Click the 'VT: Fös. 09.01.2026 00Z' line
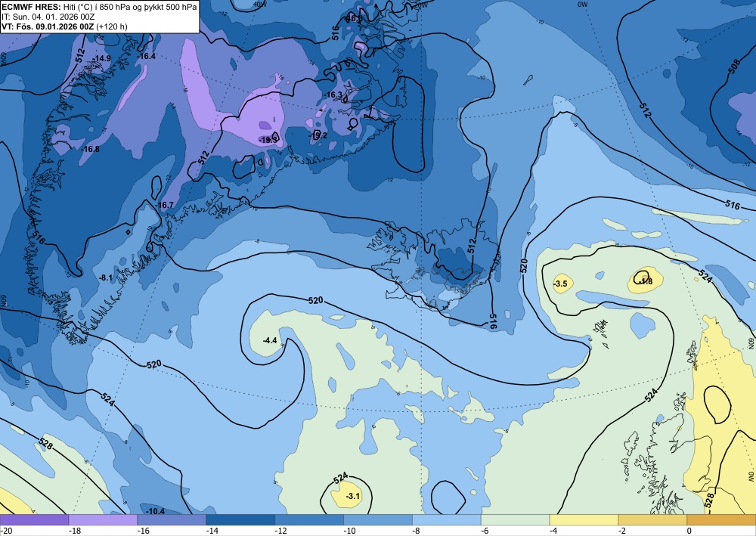This screenshot has height=536, width=756. click(x=64, y=26)
